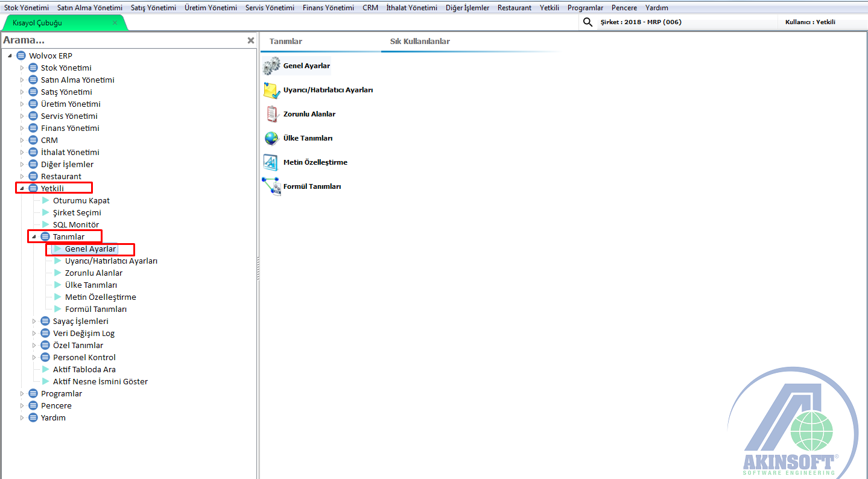
Task: Click the search magnifier icon in top bar
Action: click(x=588, y=23)
